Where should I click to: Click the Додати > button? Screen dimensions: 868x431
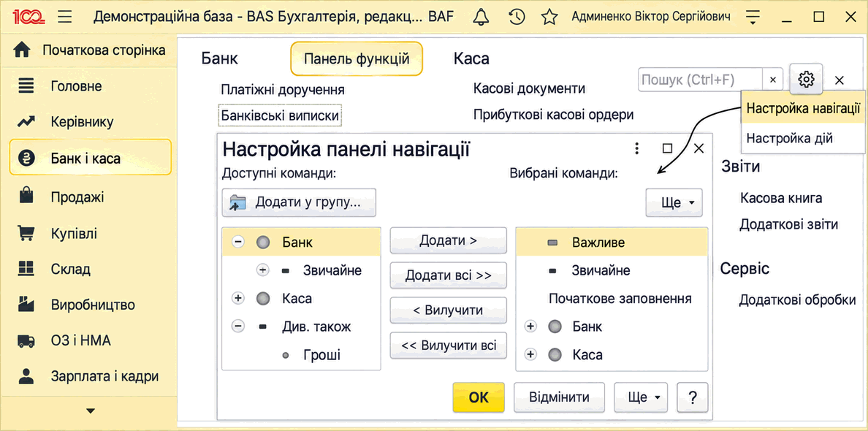tap(449, 240)
